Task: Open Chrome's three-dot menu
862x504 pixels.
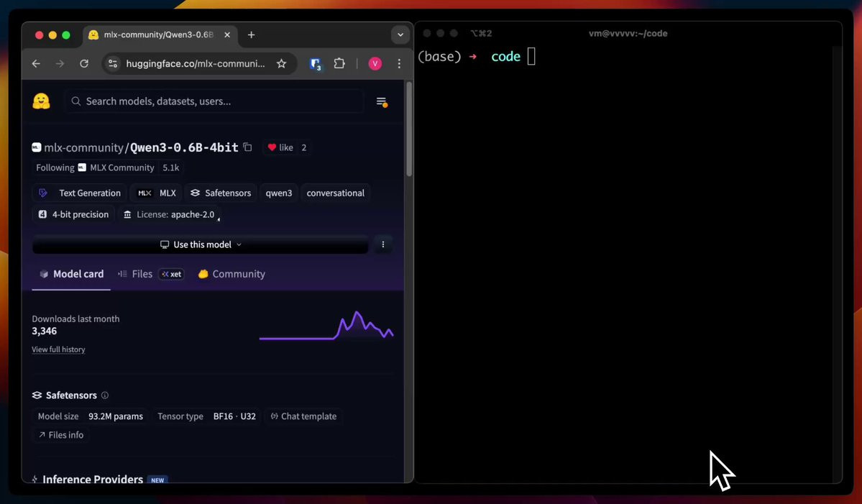Action: (399, 64)
